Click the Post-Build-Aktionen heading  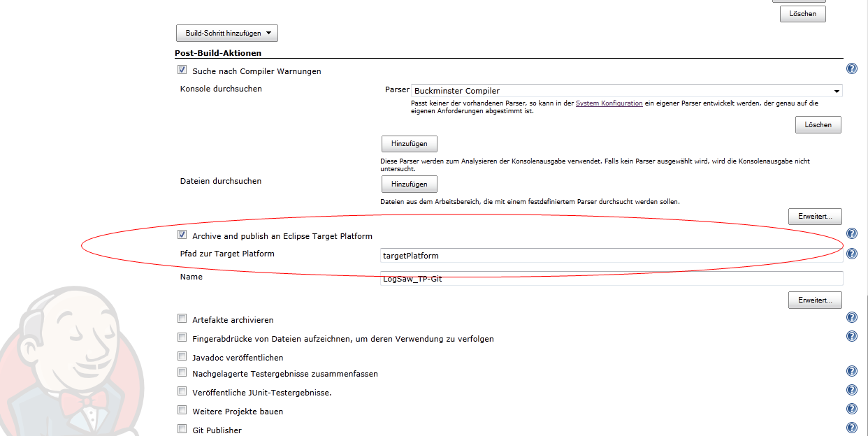[x=218, y=52]
